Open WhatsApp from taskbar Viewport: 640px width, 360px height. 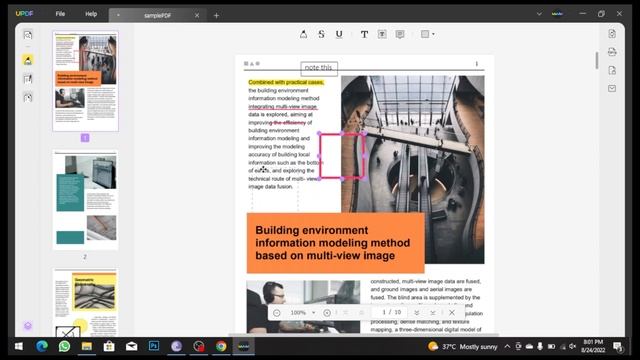(64, 347)
